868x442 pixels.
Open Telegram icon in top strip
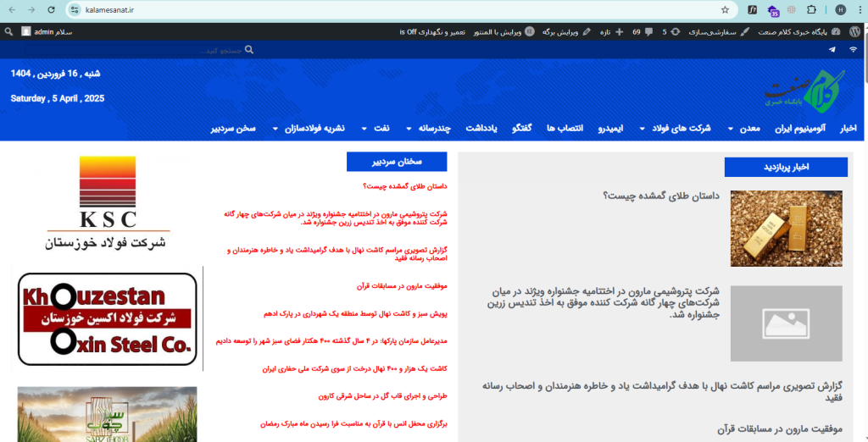click(x=832, y=49)
